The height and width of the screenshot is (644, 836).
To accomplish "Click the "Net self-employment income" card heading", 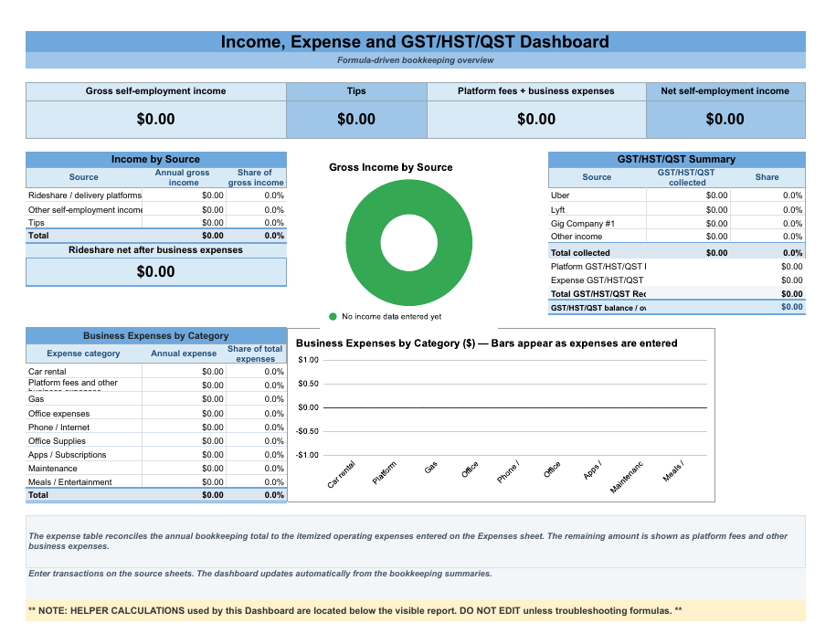I will pyautogui.click(x=725, y=91).
